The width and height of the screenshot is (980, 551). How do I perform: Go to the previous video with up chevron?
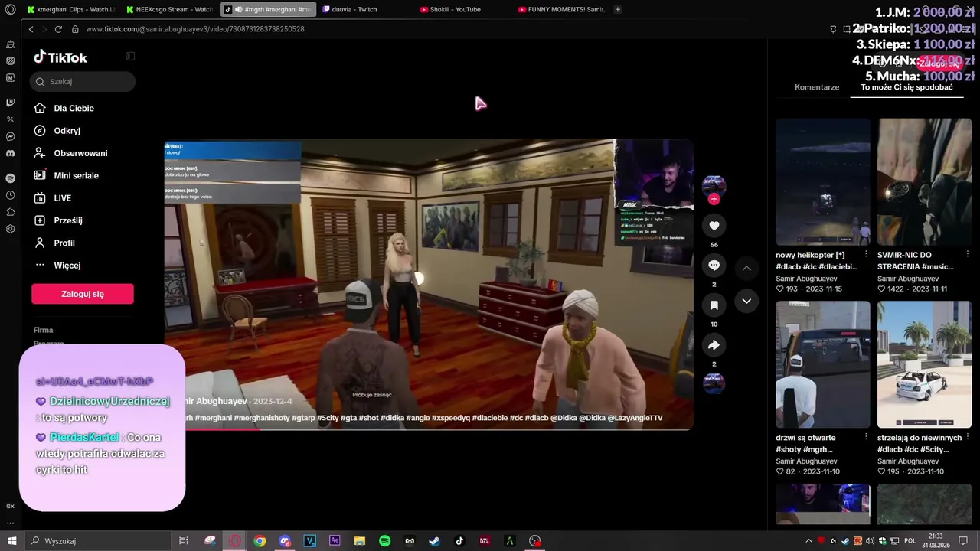pos(746,269)
